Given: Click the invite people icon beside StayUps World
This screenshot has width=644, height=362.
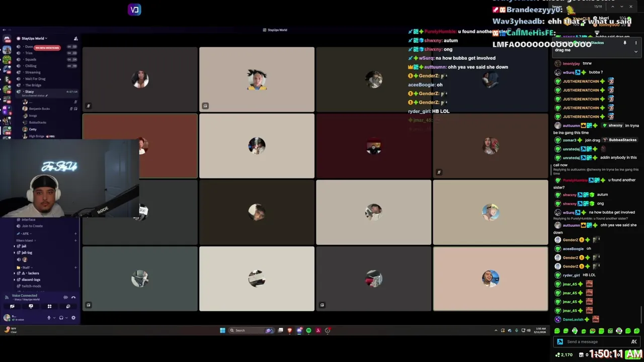Looking at the screenshot, I should point(76,39).
